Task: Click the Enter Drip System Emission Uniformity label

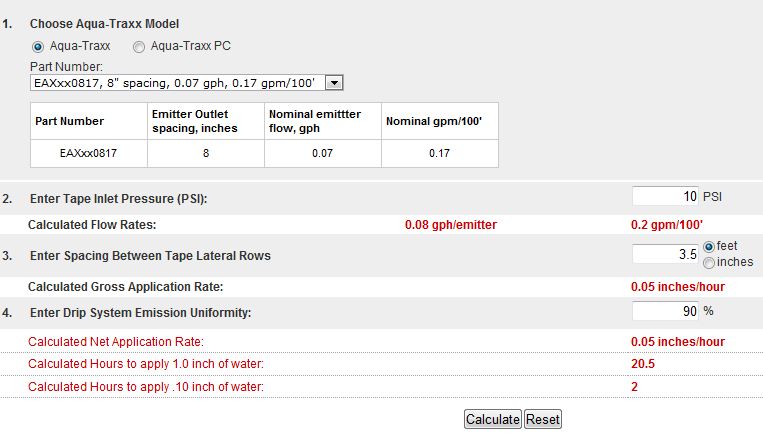Action: point(141,312)
